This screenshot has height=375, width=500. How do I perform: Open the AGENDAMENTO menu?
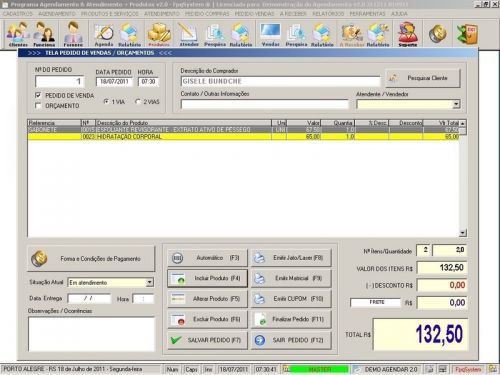57,14
